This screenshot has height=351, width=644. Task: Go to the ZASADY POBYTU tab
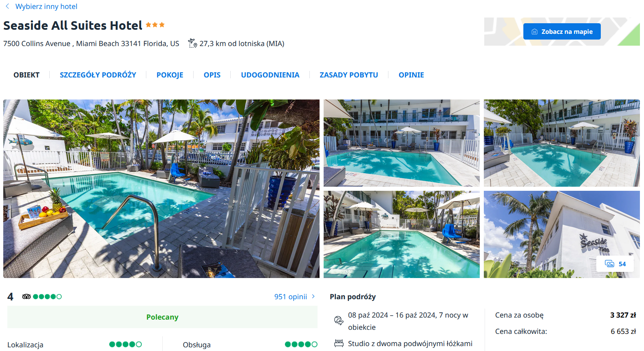click(349, 75)
